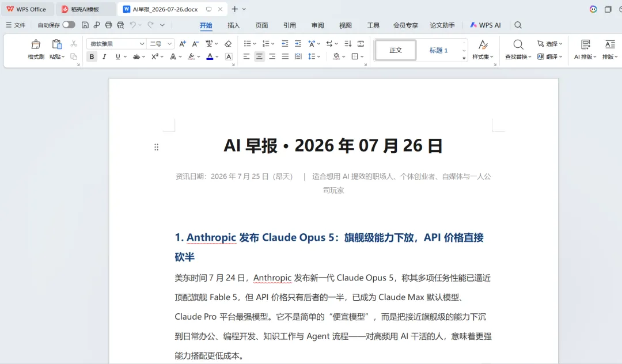Click the Find and Replace magnifier icon
The image size is (622, 364).
pos(518,44)
